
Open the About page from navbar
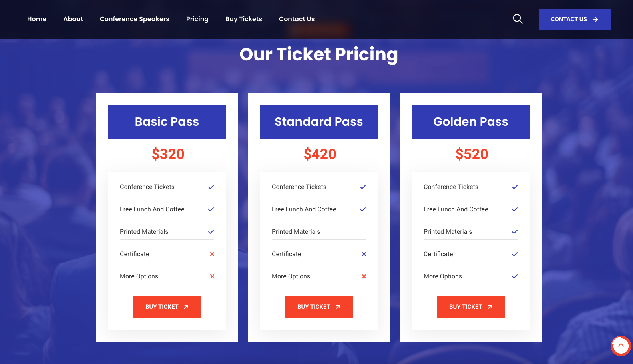[73, 19]
